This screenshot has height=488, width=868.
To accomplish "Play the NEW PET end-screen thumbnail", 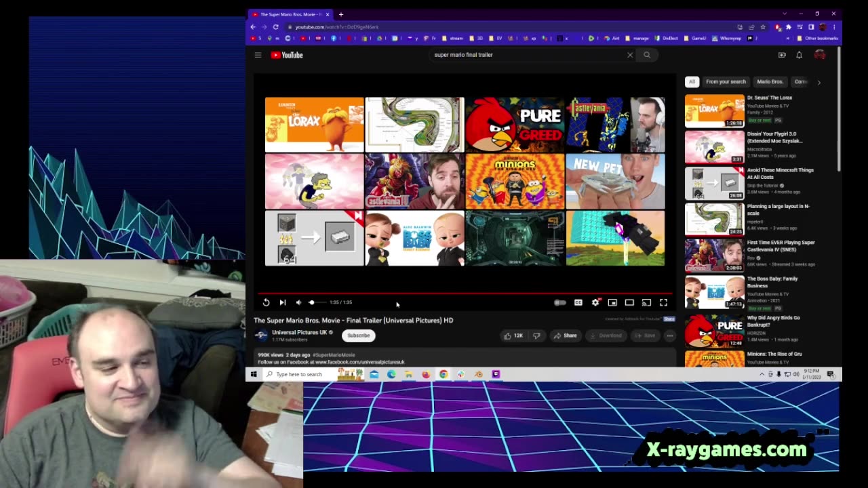I will click(615, 181).
